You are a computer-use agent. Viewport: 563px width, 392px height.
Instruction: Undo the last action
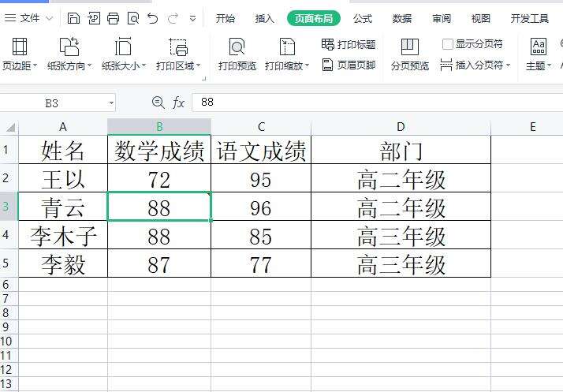click(x=153, y=18)
